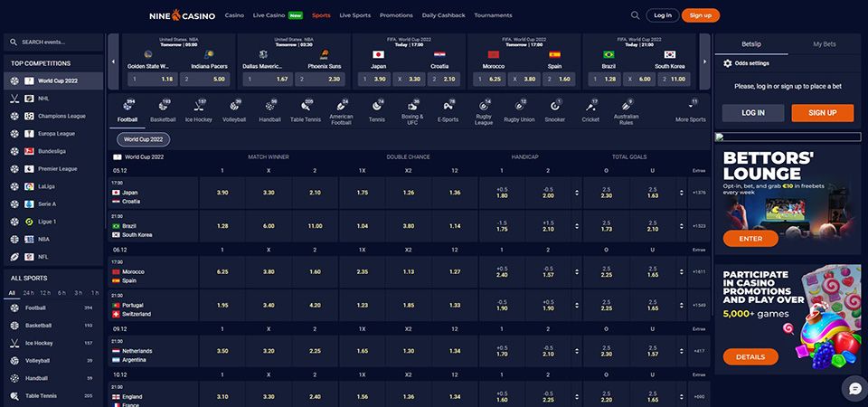Image resolution: width=868 pixels, height=407 pixels.
Task: Click the Search events input field
Action: pos(53,43)
